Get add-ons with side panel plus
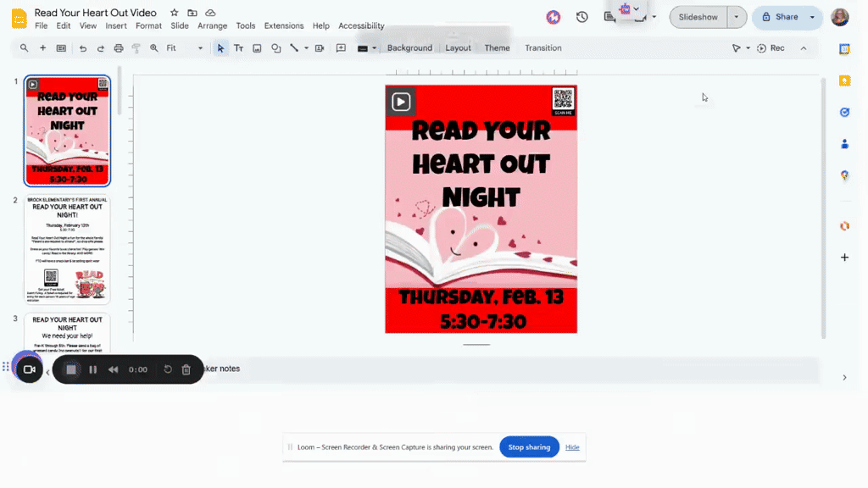868x488 pixels. pyautogui.click(x=845, y=258)
